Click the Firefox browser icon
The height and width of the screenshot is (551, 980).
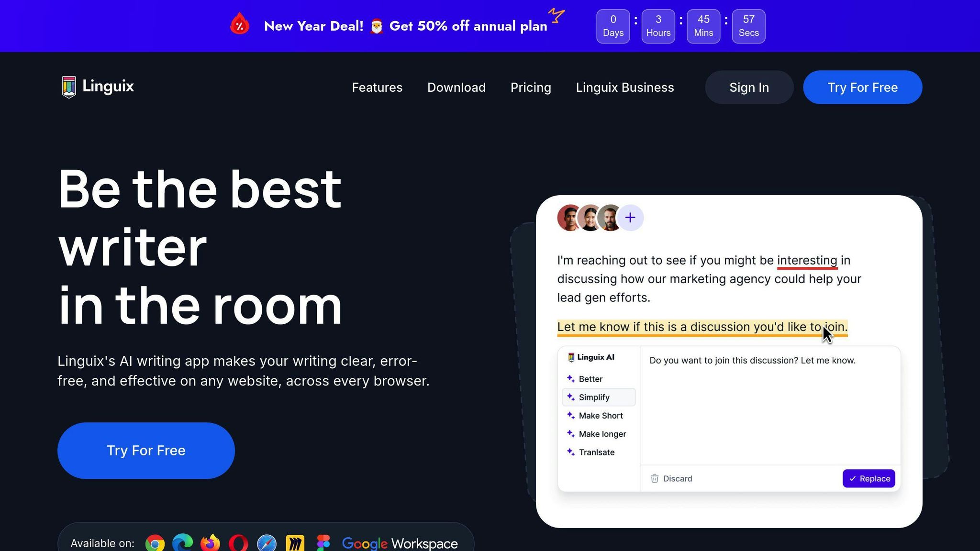pyautogui.click(x=210, y=543)
